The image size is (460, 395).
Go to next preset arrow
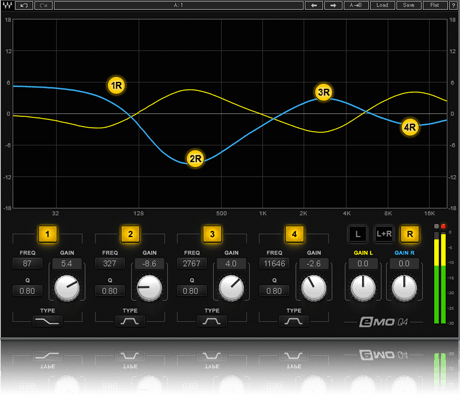coord(333,5)
